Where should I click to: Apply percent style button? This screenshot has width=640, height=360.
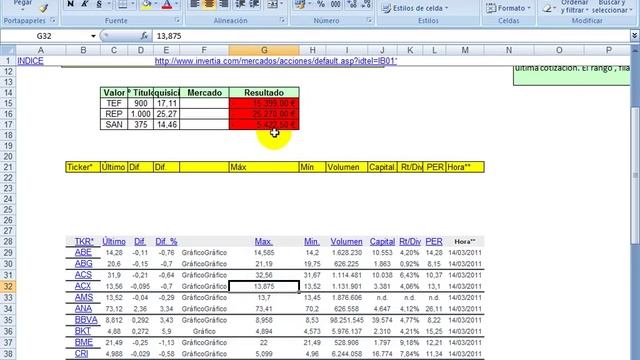click(x=321, y=4)
